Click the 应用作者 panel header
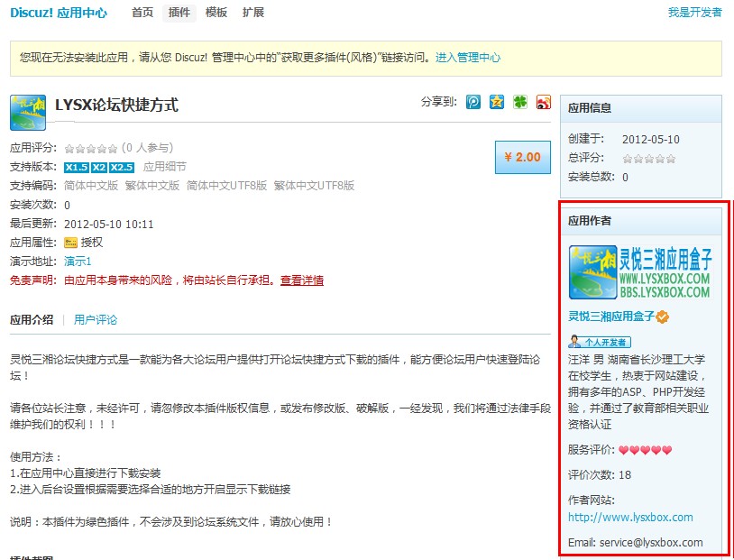The height and width of the screenshot is (560, 734). (x=641, y=221)
